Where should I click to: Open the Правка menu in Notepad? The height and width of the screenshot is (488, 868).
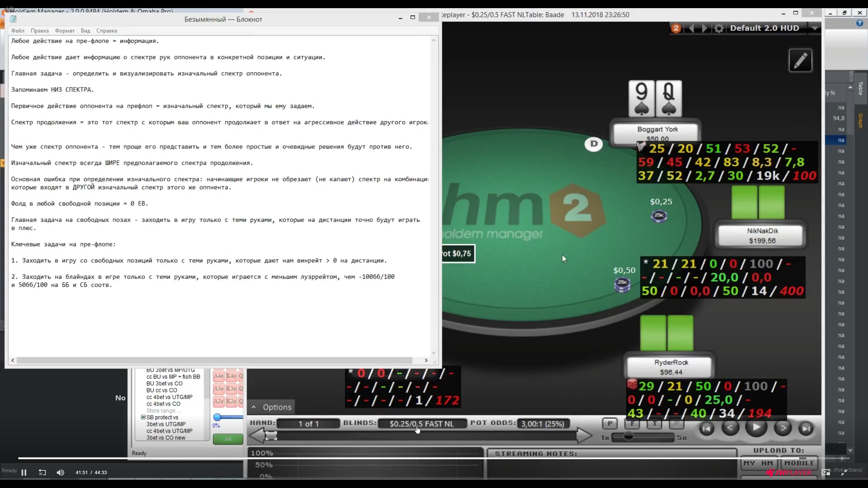(40, 30)
